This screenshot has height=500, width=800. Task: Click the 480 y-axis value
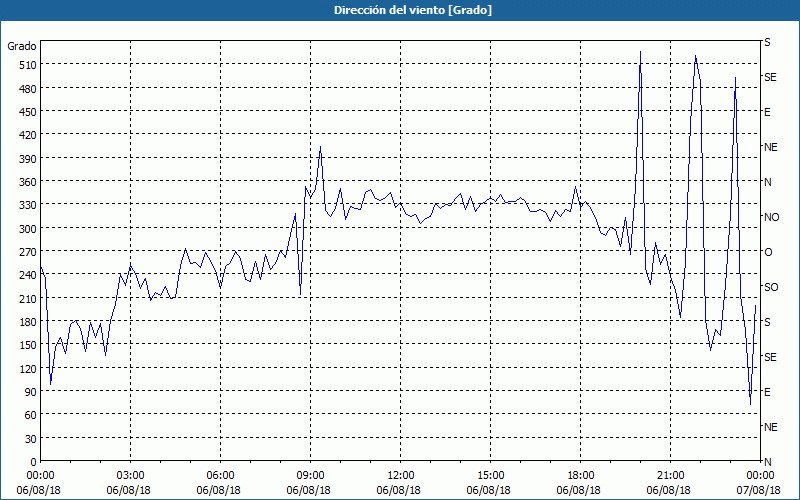pos(28,89)
